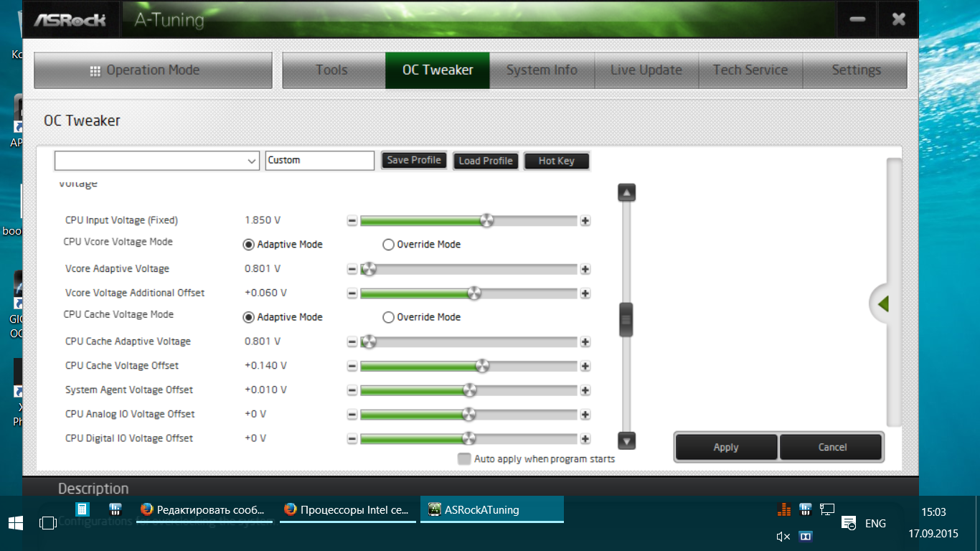Decrease CPU Digital IO Voltage Offset
The image size is (980, 551).
352,439
